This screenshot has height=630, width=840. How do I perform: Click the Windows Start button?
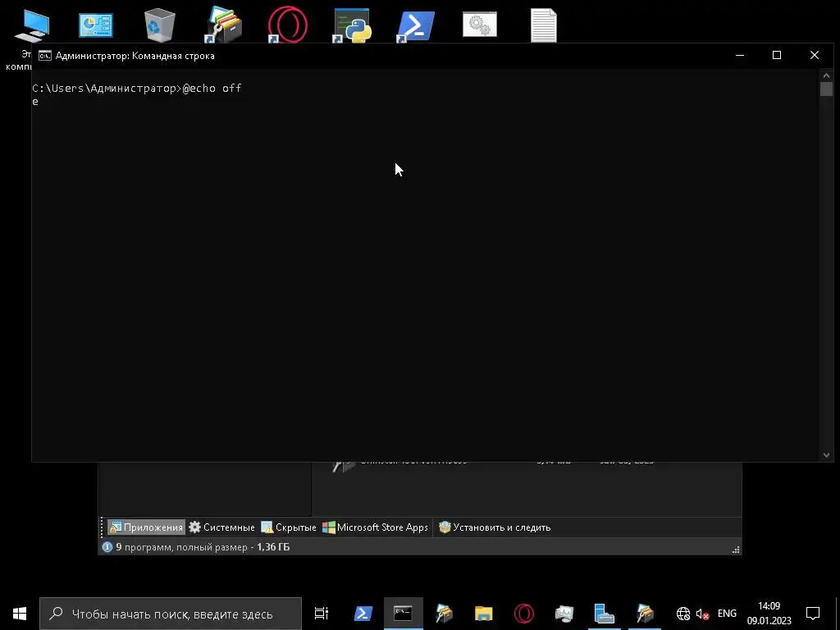point(20,614)
